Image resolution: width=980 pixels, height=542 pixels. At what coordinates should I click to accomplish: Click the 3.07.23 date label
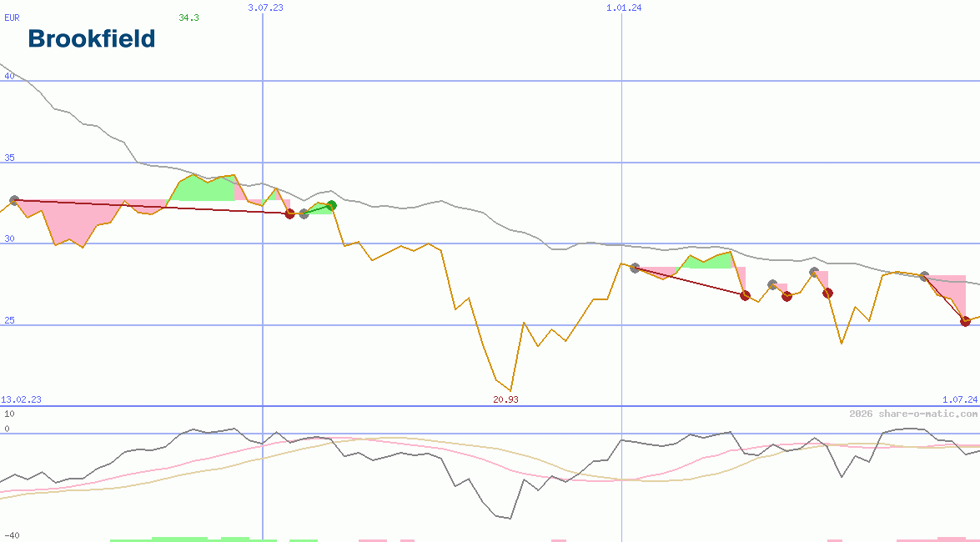coord(266,8)
